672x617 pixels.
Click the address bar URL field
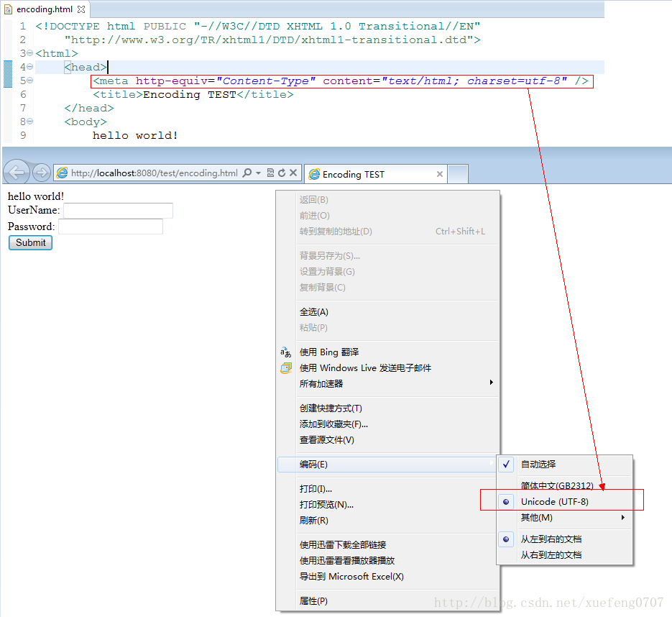tap(155, 173)
